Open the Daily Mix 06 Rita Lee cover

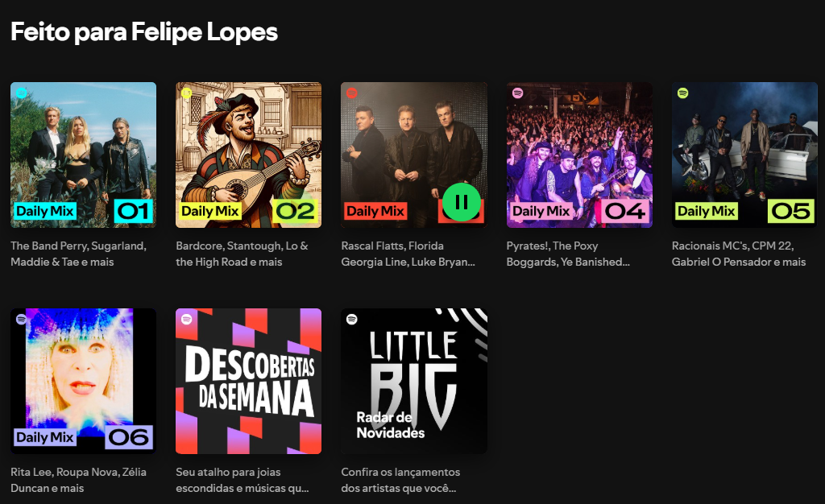(x=83, y=370)
